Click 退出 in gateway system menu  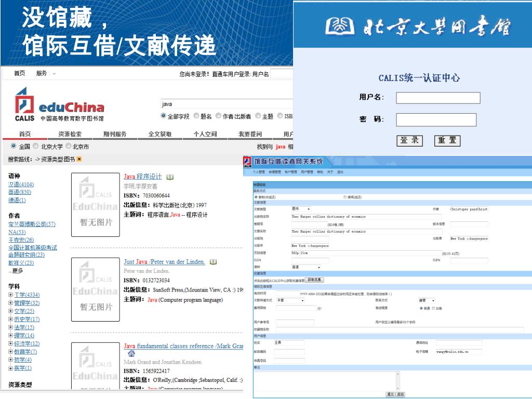pos(340,172)
